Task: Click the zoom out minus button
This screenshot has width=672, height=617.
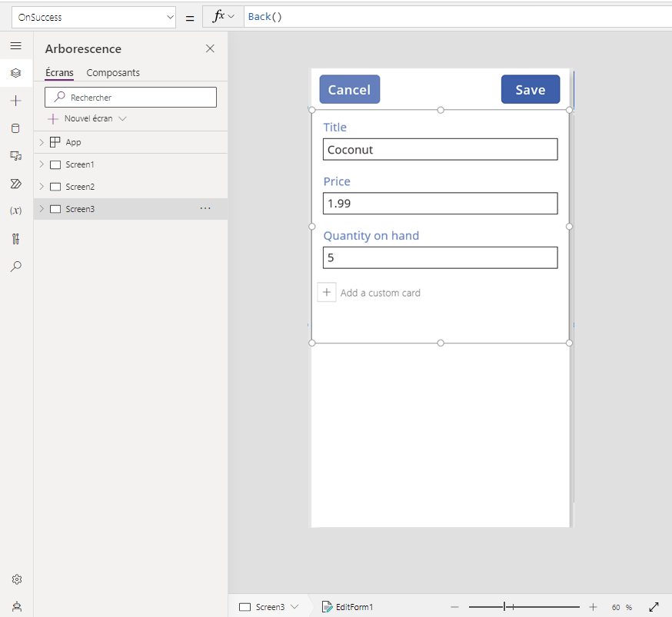Action: 454,607
